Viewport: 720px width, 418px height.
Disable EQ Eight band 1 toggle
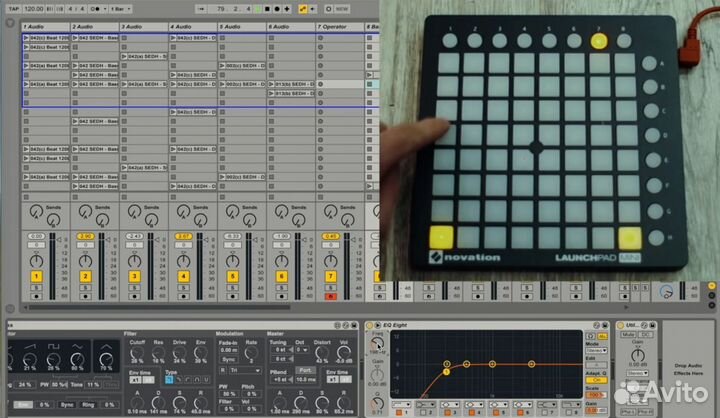tap(399, 412)
